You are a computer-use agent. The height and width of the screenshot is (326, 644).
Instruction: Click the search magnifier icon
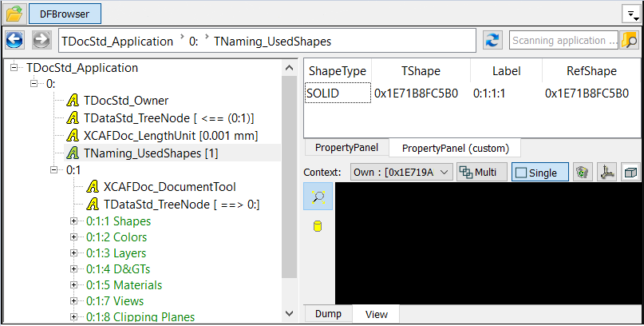point(629,41)
